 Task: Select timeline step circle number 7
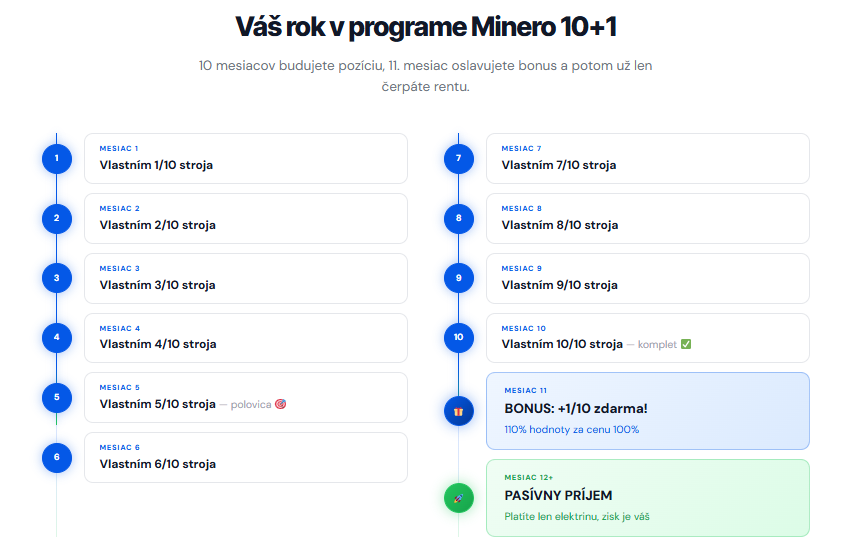tap(458, 158)
